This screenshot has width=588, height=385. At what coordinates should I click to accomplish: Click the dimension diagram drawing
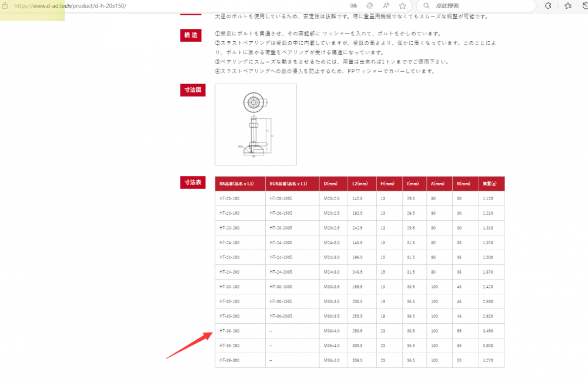pyautogui.click(x=256, y=124)
